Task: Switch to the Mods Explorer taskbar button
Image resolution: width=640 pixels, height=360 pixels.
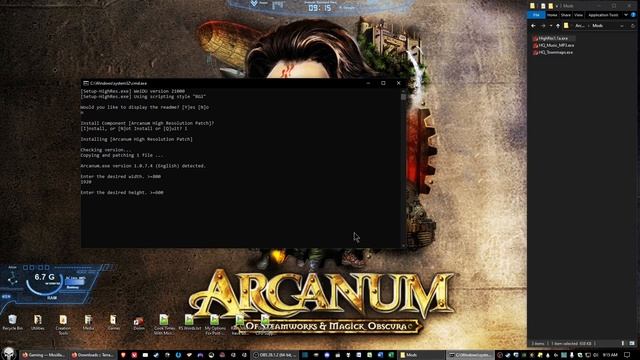Action: click(420, 355)
